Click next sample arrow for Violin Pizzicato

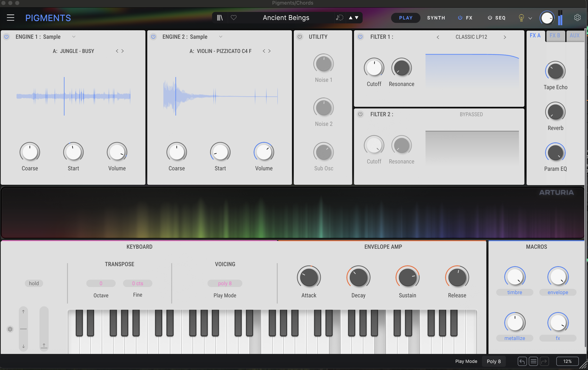[x=269, y=51]
